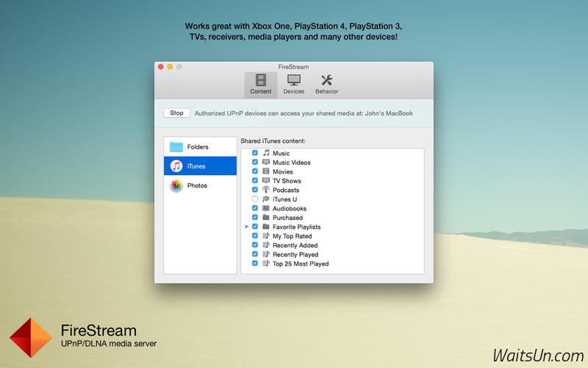Minimize the FireStream window
588x368 pixels.
[170, 67]
